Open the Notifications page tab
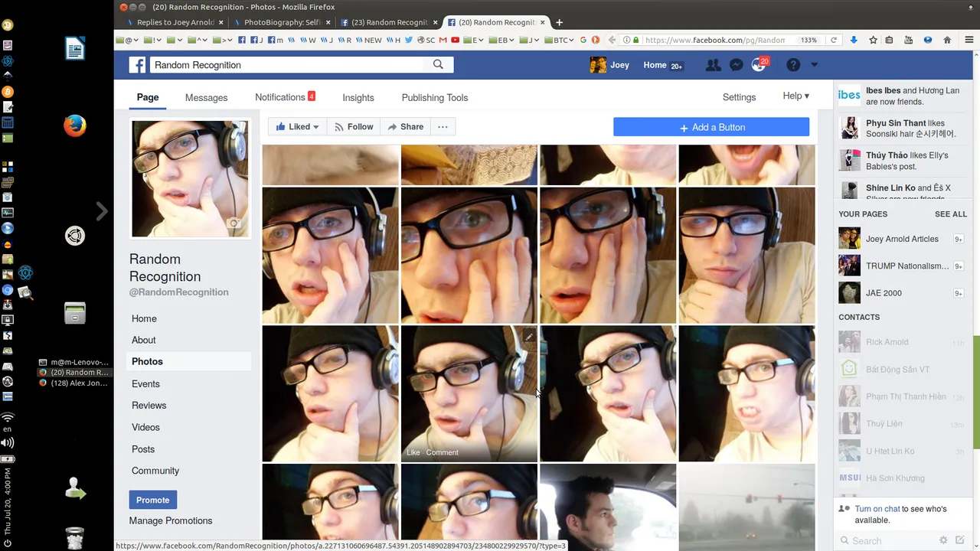 (285, 97)
